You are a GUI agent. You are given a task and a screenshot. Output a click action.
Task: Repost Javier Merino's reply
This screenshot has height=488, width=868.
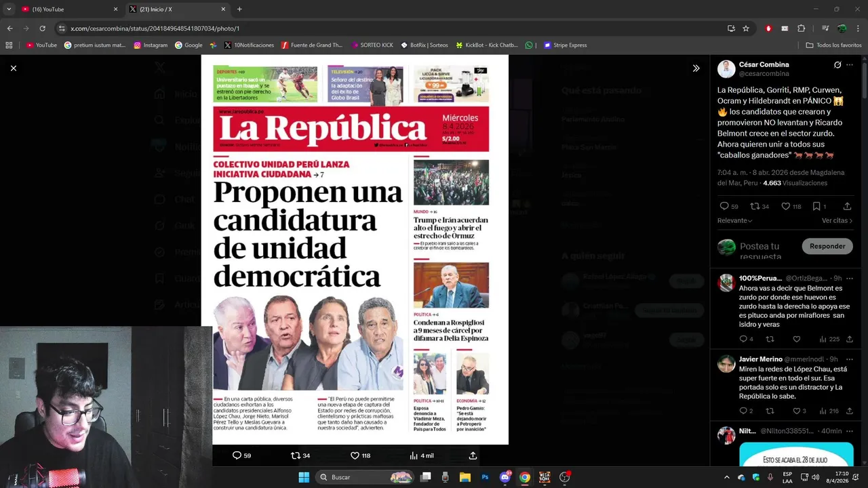click(770, 411)
